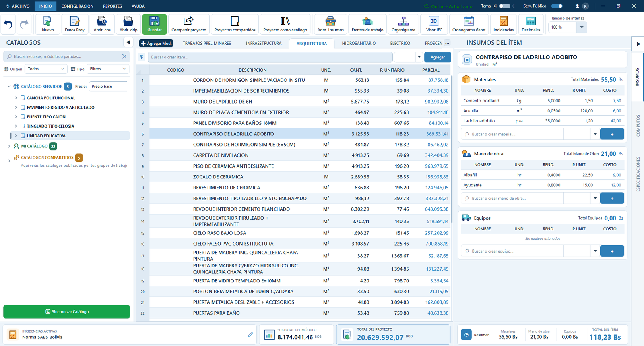Click the Agregar Mod. button
The width and height of the screenshot is (644, 346).
(x=156, y=43)
